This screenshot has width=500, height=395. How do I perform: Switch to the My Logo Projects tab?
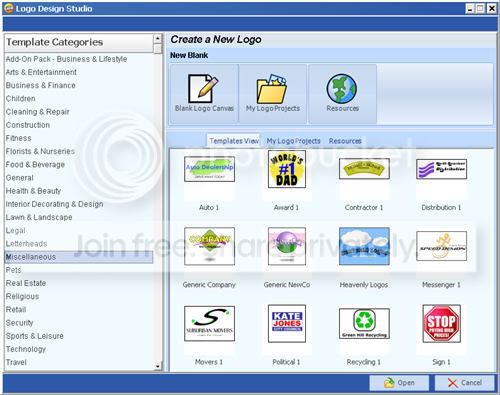tap(293, 141)
